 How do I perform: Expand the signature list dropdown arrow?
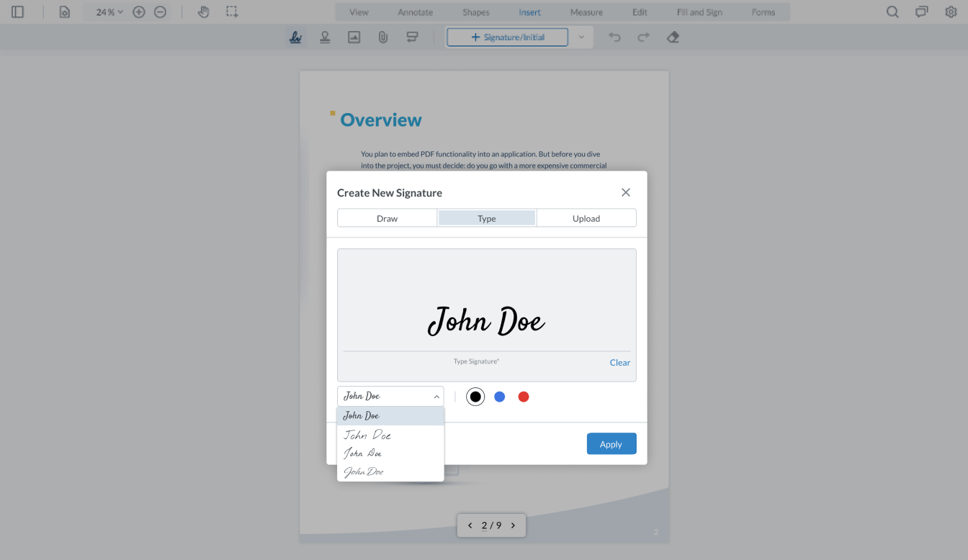click(x=581, y=37)
